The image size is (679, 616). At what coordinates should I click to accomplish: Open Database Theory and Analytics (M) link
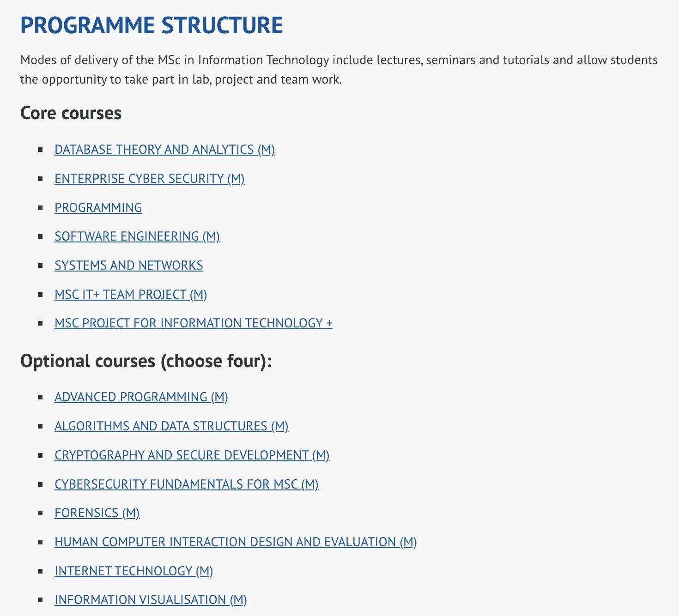pos(164,150)
